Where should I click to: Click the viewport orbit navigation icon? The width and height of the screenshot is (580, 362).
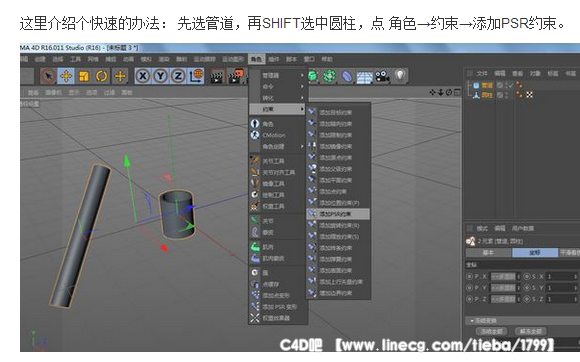[x=449, y=92]
